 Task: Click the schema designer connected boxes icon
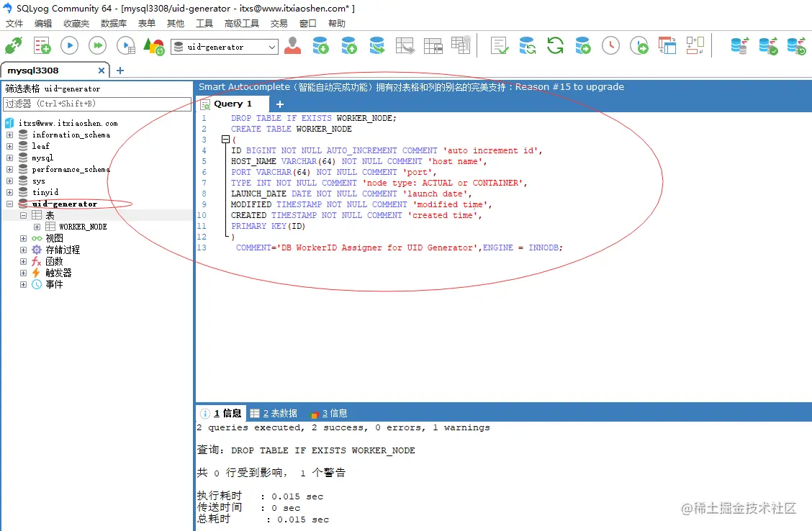[695, 46]
